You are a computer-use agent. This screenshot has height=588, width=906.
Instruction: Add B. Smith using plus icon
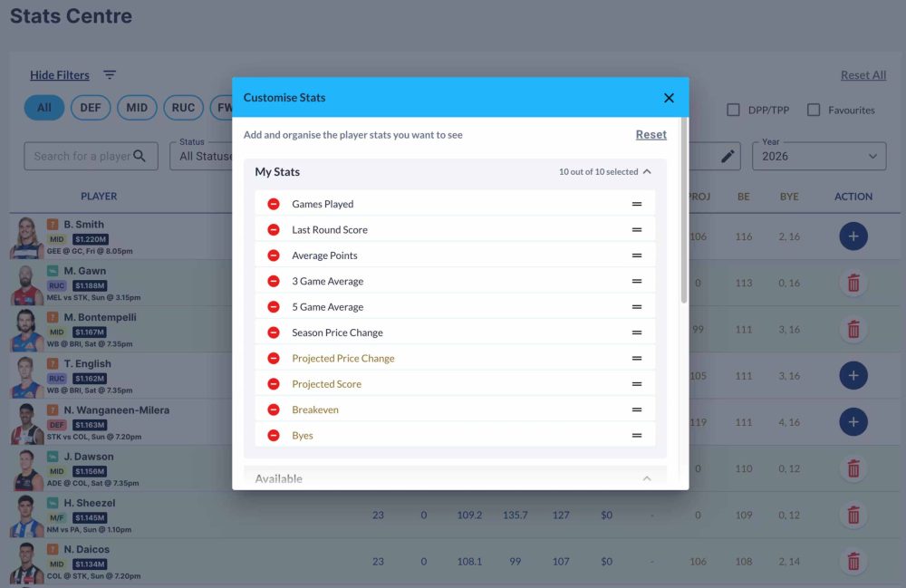click(x=853, y=236)
